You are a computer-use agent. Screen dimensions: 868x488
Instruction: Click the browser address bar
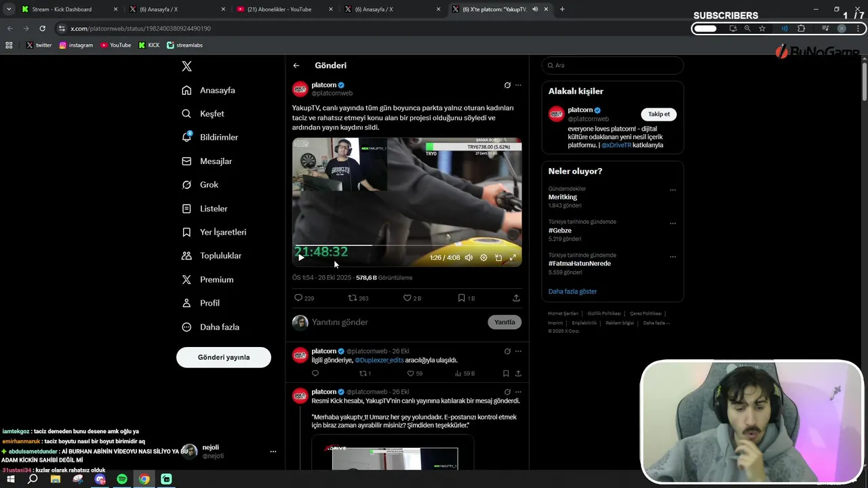(380, 28)
